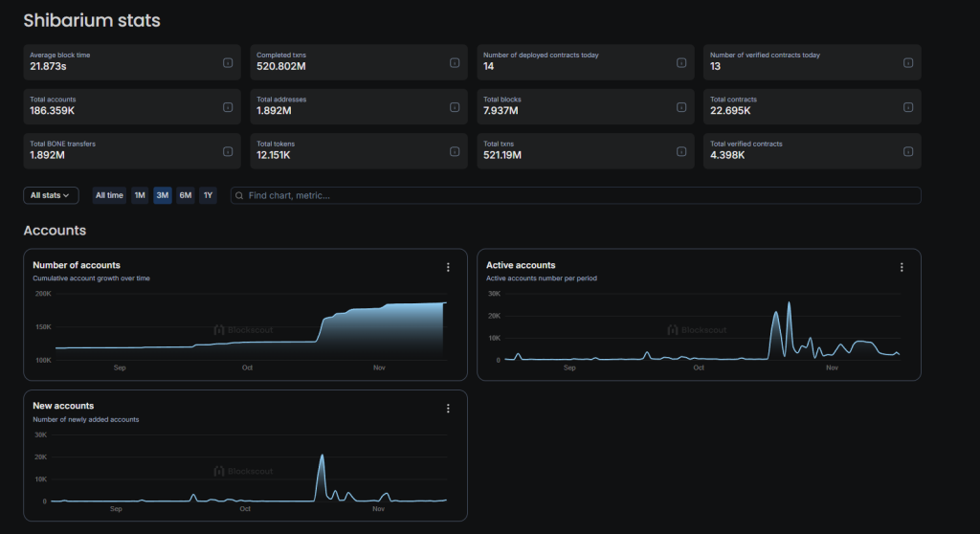Click the Accounts section heading

tap(55, 230)
